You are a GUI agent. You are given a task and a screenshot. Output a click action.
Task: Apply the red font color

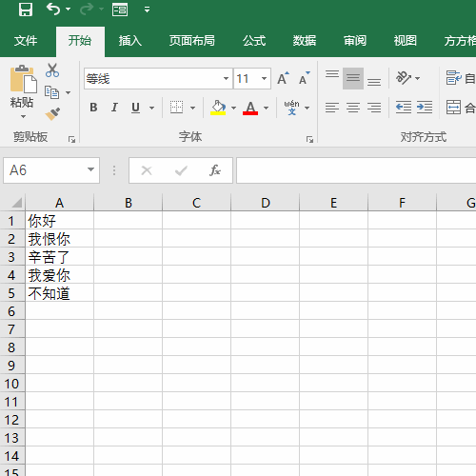pyautogui.click(x=250, y=108)
